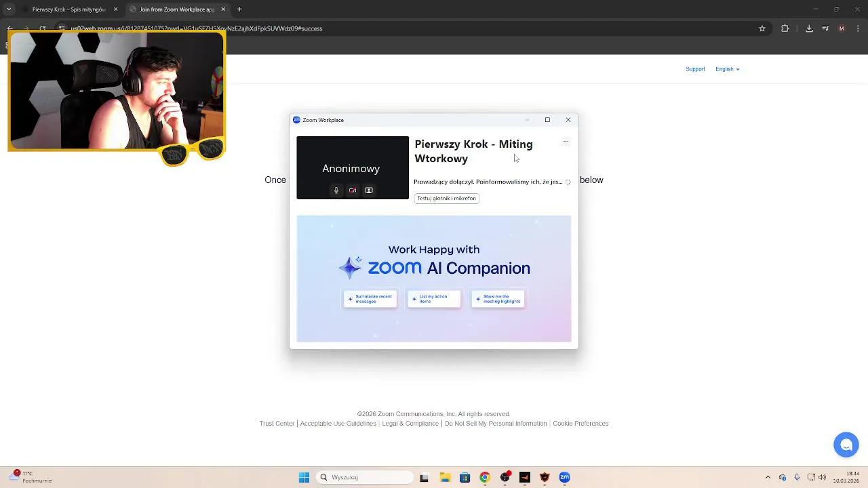Open Chrome downloads icon
This screenshot has height=488, width=868.
809,28
